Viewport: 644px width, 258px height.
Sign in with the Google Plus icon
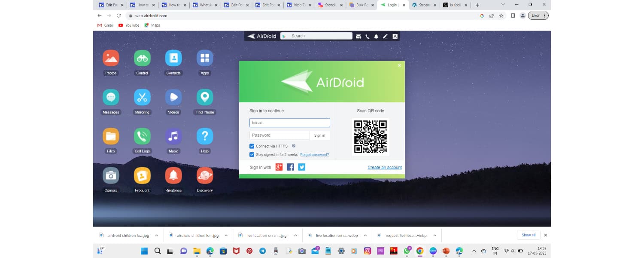point(279,167)
